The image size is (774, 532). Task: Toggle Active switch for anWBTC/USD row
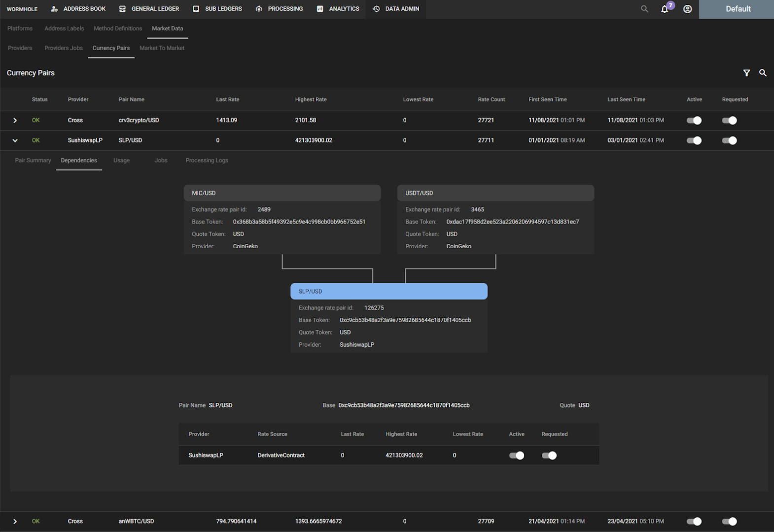click(694, 521)
